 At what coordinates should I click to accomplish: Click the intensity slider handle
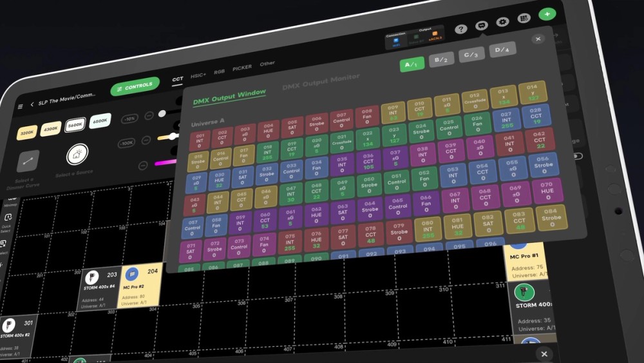(162, 113)
